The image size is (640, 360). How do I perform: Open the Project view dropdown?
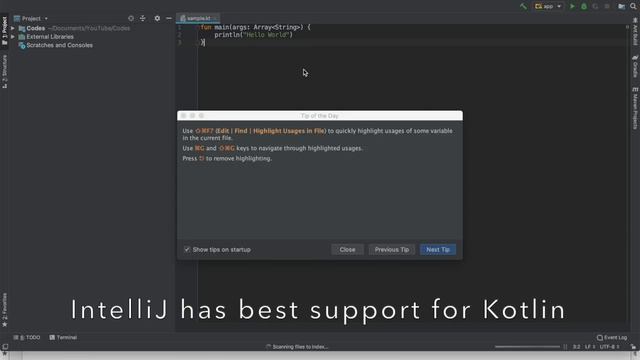[x=31, y=18]
